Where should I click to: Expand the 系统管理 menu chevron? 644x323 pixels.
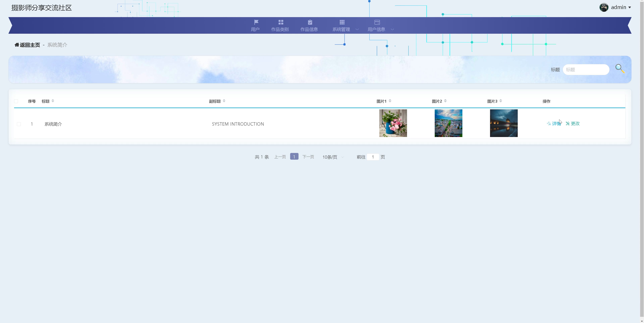tap(357, 30)
